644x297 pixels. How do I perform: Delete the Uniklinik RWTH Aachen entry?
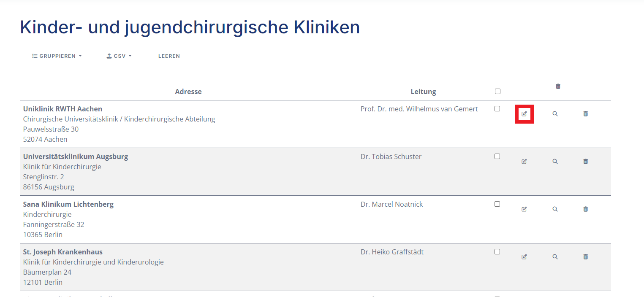[585, 114]
